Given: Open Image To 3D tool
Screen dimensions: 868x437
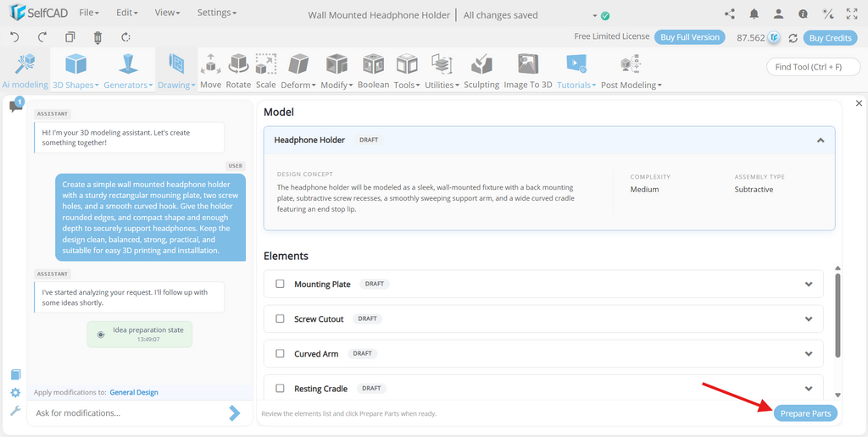Looking at the screenshot, I should click(528, 64).
